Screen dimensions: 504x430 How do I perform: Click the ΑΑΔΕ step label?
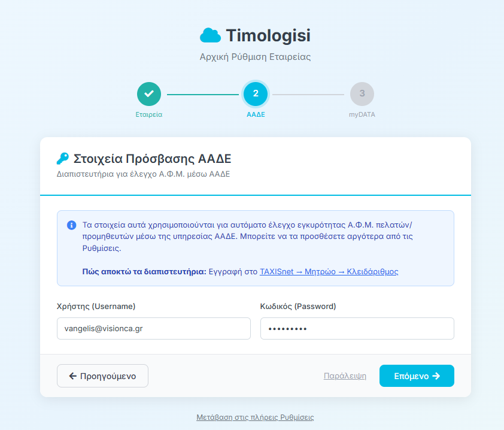[x=256, y=114]
